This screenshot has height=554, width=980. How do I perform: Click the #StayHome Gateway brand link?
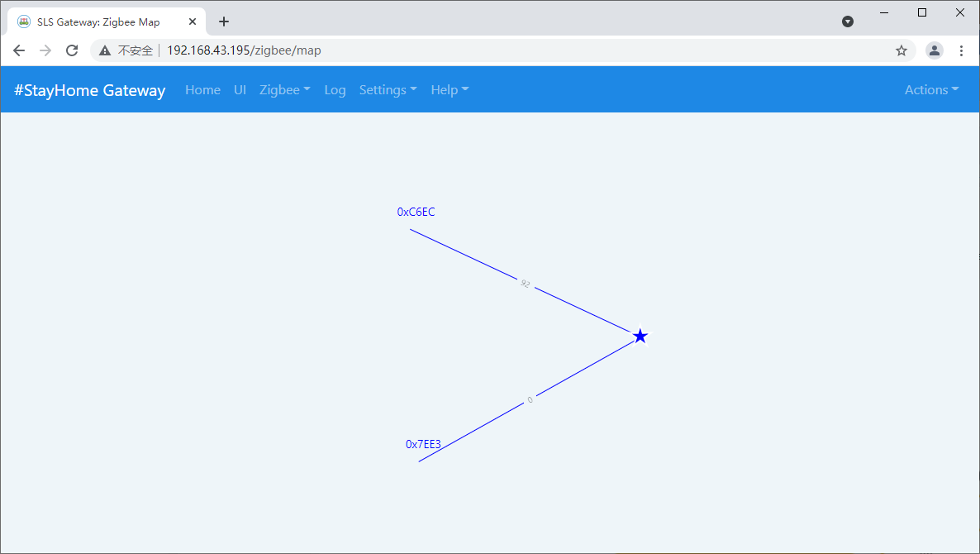point(89,90)
